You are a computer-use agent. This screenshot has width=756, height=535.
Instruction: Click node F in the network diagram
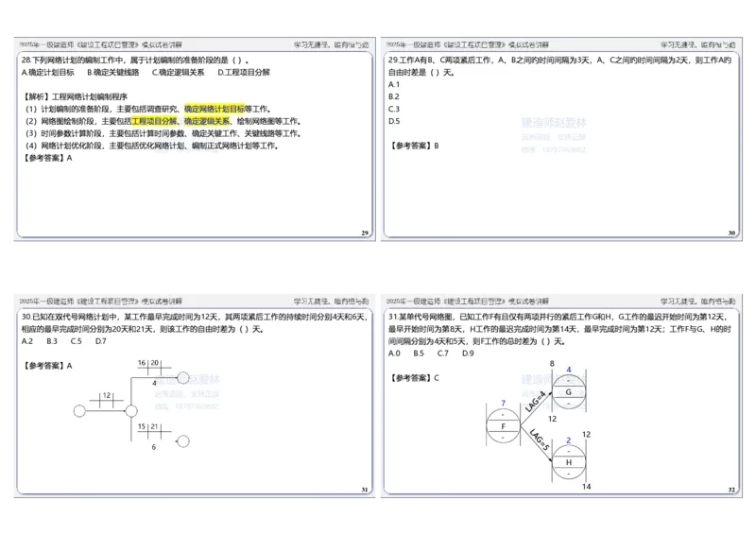(x=503, y=427)
